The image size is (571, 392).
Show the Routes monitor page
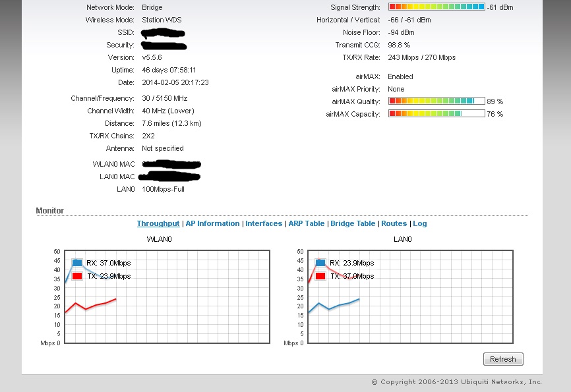[x=394, y=223]
